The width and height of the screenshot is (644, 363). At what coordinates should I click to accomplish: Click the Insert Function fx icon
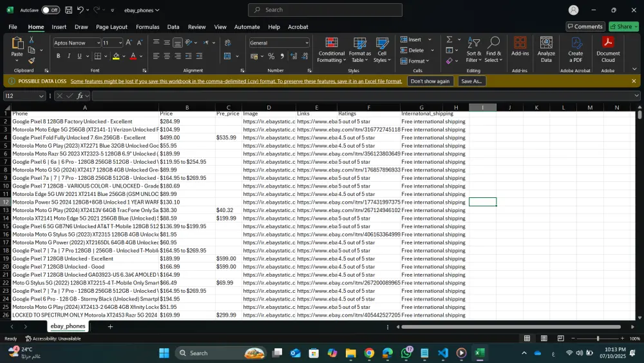pyautogui.click(x=80, y=96)
